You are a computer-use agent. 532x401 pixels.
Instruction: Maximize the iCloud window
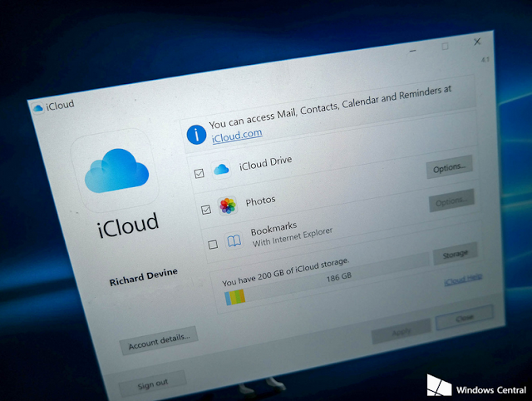[x=446, y=47]
